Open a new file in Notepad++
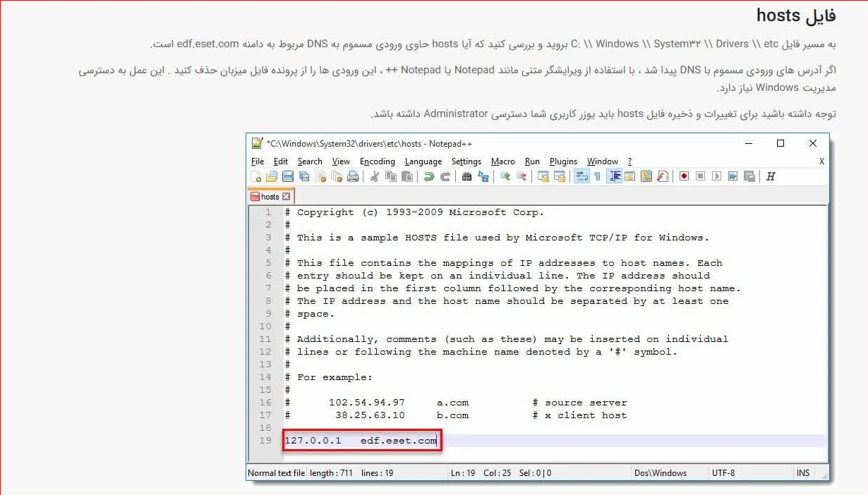This screenshot has width=868, height=495. point(256,176)
